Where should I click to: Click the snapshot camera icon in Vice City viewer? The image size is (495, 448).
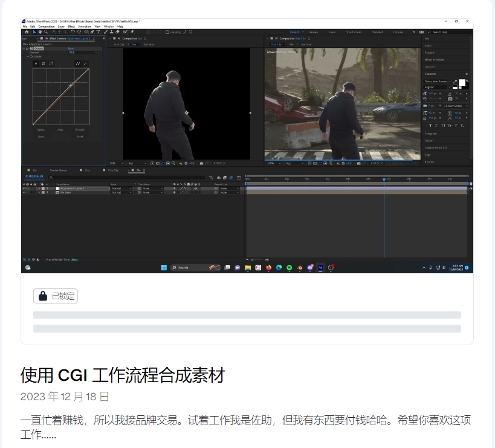[x=358, y=163]
